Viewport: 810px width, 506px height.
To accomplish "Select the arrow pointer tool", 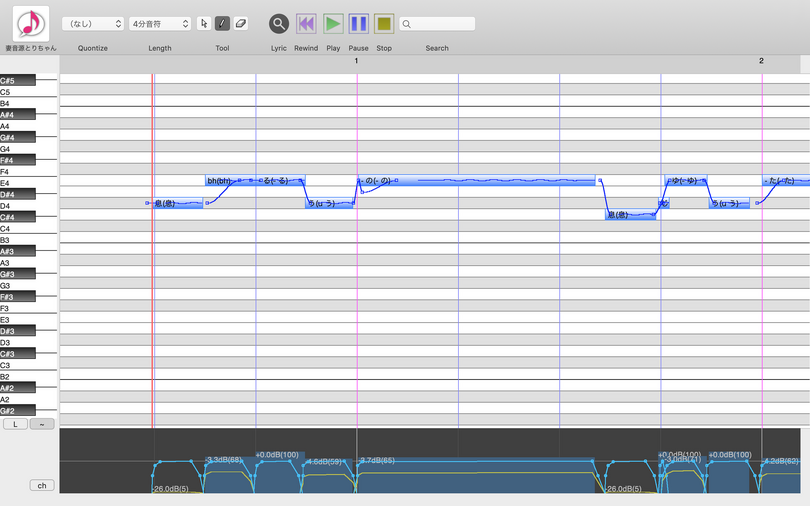I will pyautogui.click(x=204, y=23).
